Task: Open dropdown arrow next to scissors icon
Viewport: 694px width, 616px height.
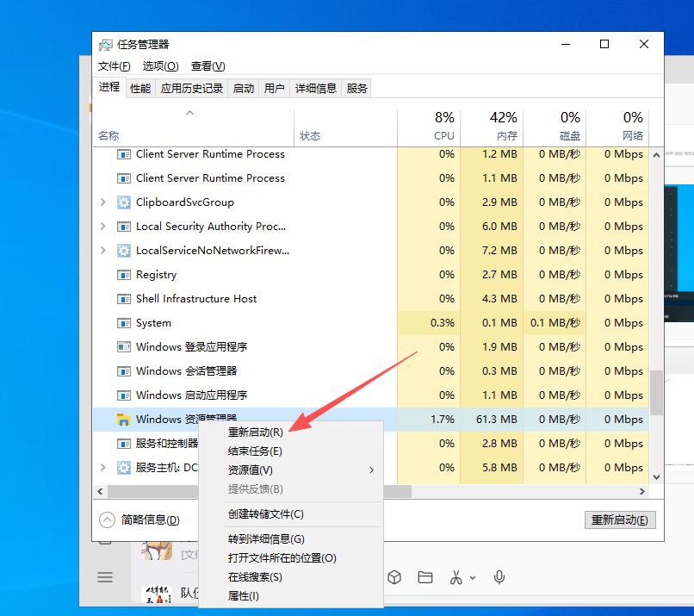Action: (x=473, y=578)
